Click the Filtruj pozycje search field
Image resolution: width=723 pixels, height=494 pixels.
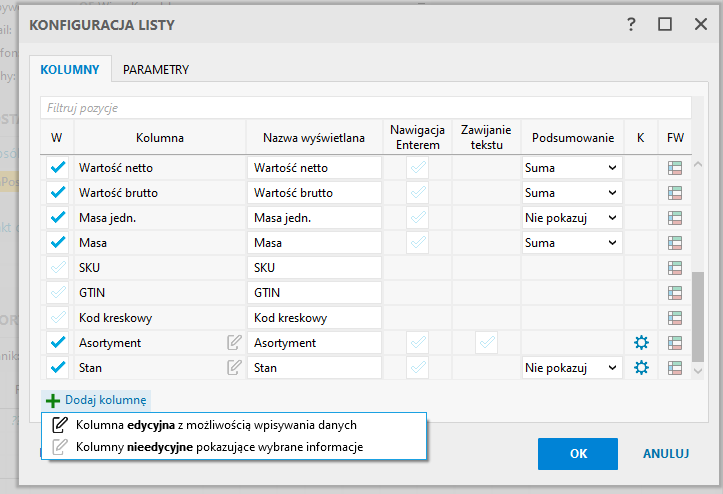366,107
